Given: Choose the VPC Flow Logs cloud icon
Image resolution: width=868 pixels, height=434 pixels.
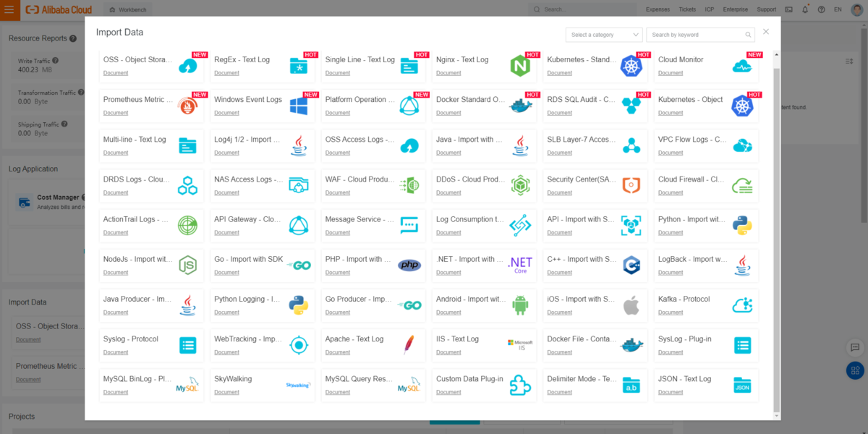Looking at the screenshot, I should 742,145.
